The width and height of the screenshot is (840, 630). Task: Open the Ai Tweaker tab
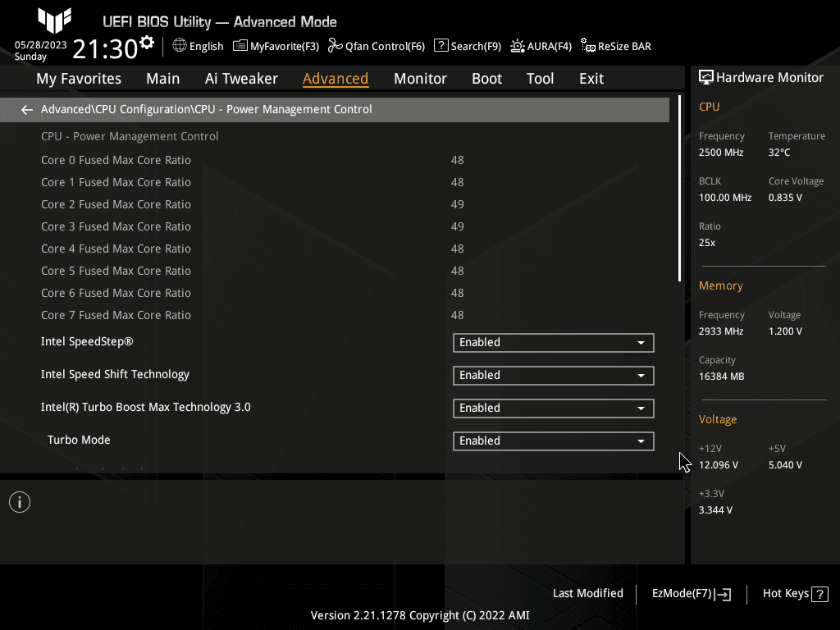click(x=241, y=79)
